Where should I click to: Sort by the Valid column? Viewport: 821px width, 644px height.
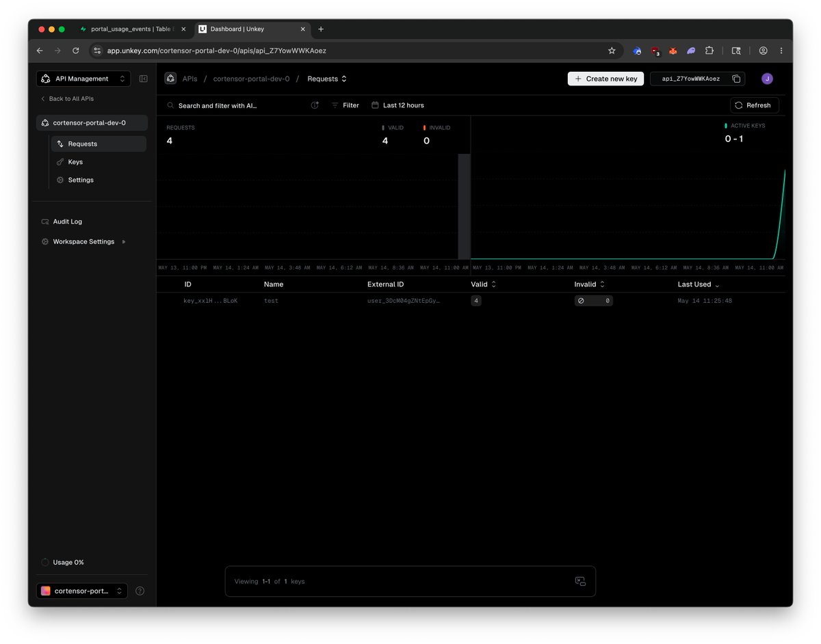(484, 284)
